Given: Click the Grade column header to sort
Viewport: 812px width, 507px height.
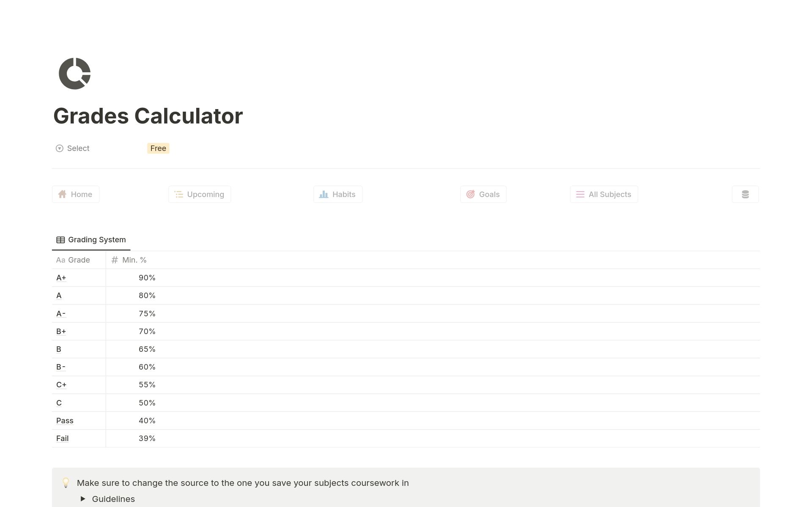Looking at the screenshot, I should [x=78, y=259].
